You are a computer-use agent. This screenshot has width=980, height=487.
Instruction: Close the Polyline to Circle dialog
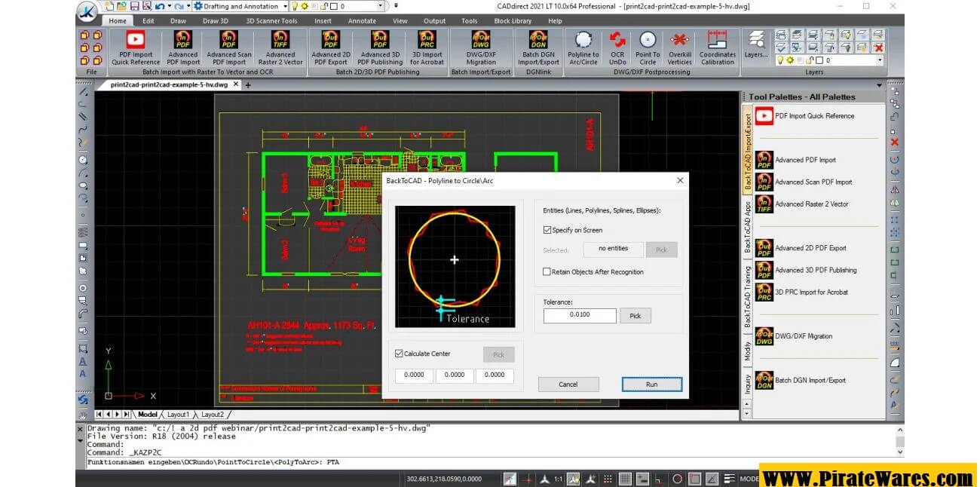pos(680,180)
